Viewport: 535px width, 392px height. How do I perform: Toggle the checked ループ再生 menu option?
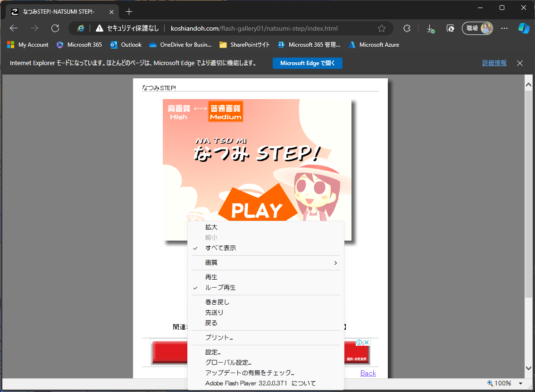(220, 288)
